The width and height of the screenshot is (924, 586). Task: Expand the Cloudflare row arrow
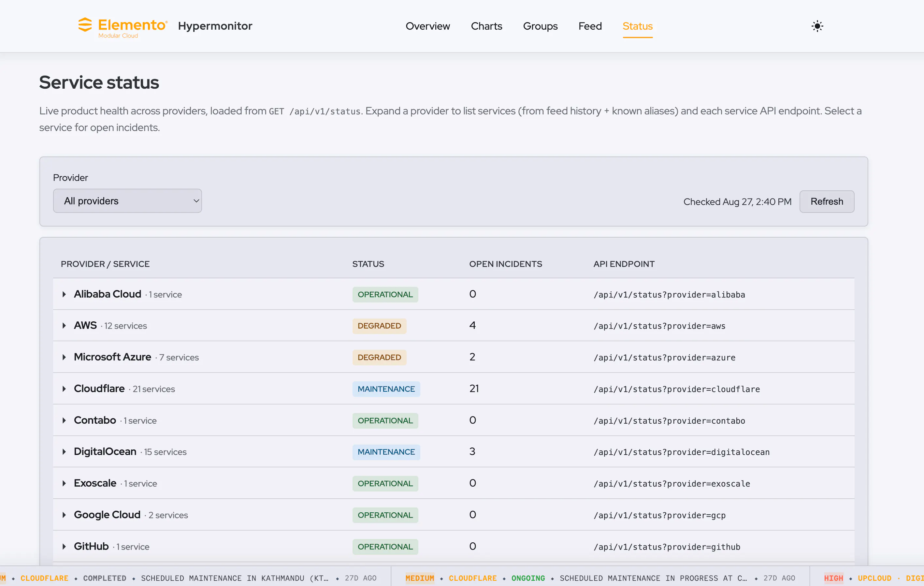64,388
